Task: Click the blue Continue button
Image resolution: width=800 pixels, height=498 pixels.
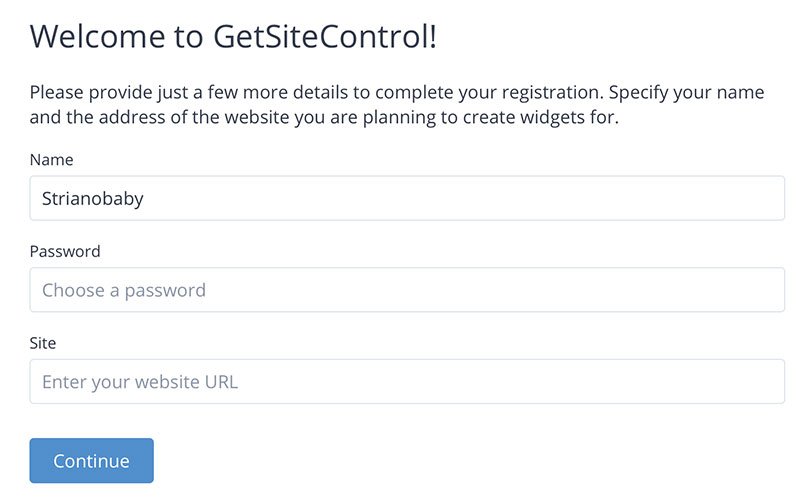Action: (91, 461)
